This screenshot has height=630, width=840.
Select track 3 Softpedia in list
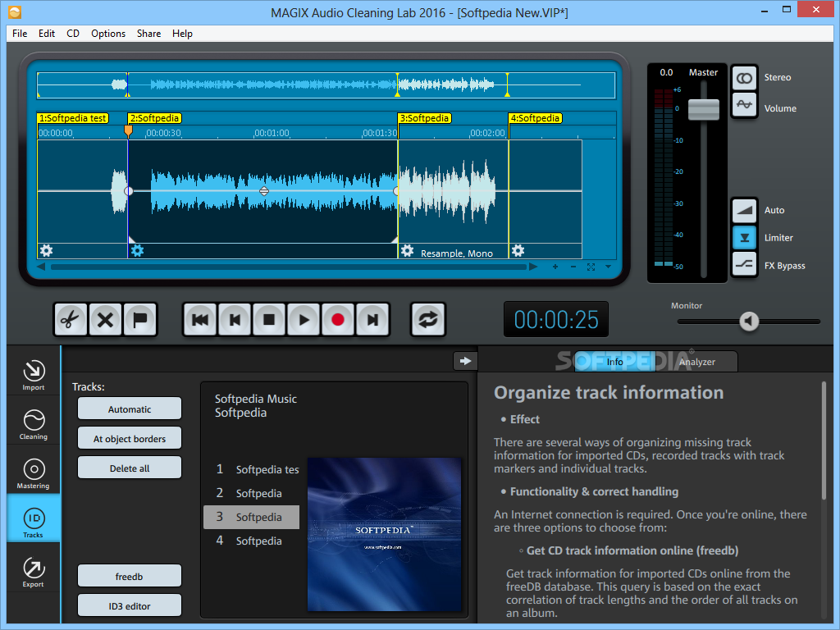pos(251,517)
